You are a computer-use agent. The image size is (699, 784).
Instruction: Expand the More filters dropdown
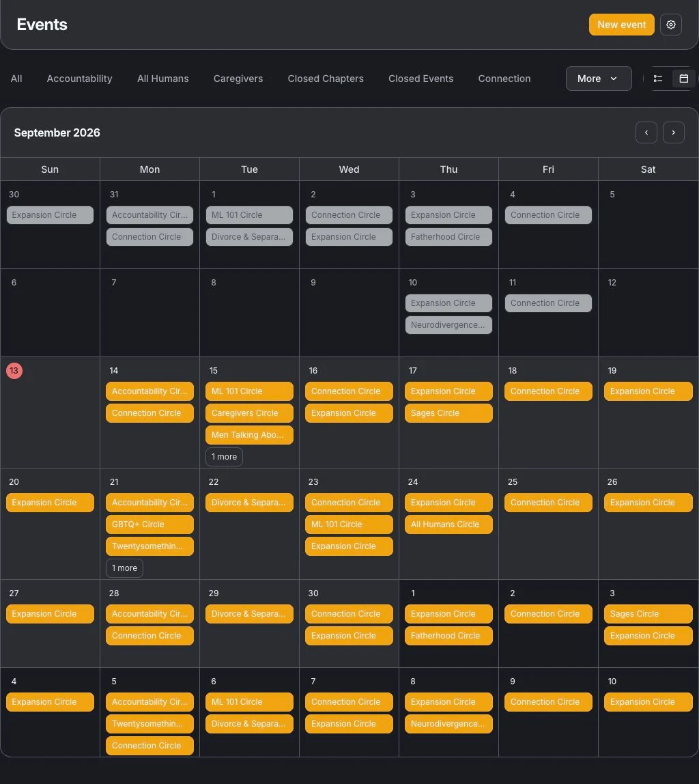pyautogui.click(x=599, y=79)
